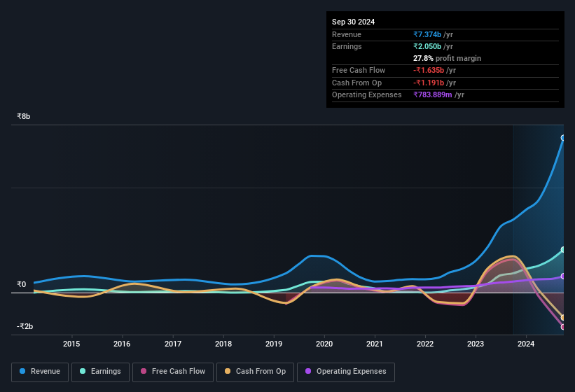Image resolution: width=575 pixels, height=392 pixels.
Task: Select the Earnings endpoint marker
Action: 563,249
